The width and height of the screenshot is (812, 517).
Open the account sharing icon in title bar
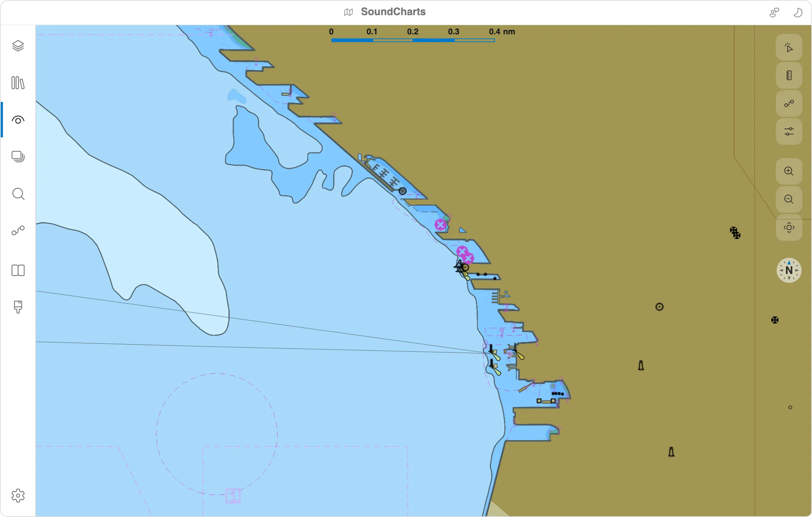pos(774,12)
